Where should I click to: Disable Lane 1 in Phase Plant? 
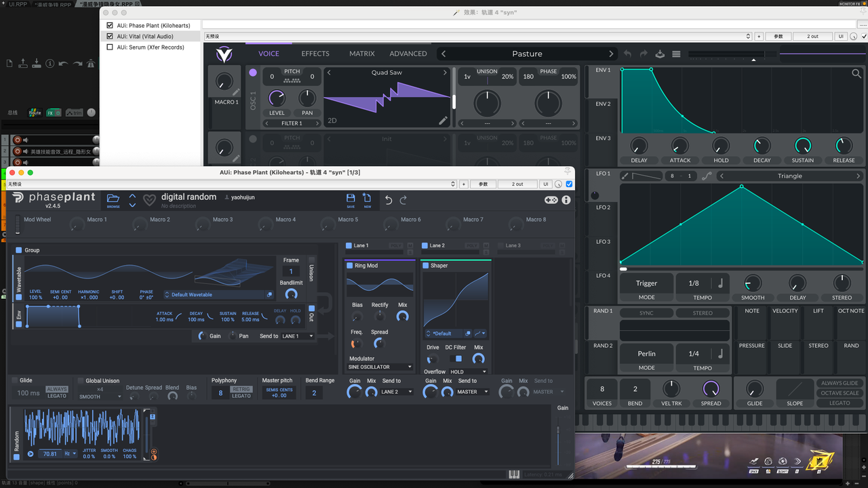(349, 245)
